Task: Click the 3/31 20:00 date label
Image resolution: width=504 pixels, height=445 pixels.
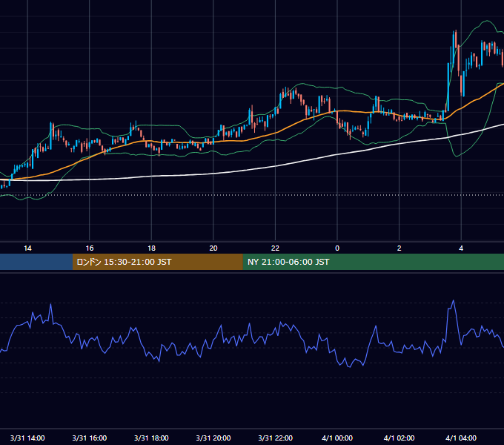Action: tap(213, 438)
